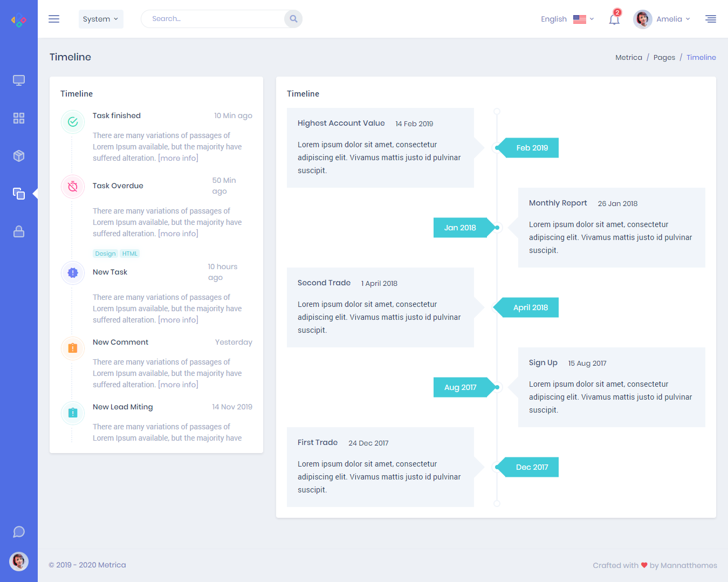Click more info under Task finished
The width and height of the screenshot is (728, 582).
(178, 158)
